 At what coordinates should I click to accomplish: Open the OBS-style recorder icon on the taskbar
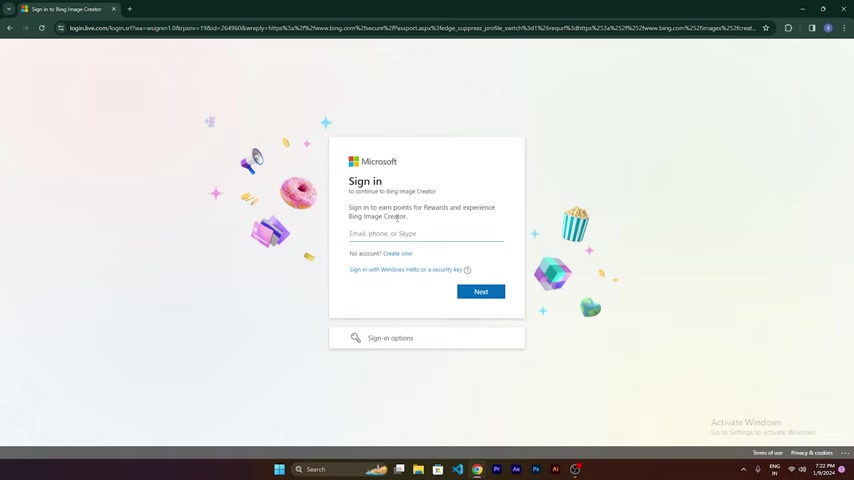(x=575, y=469)
